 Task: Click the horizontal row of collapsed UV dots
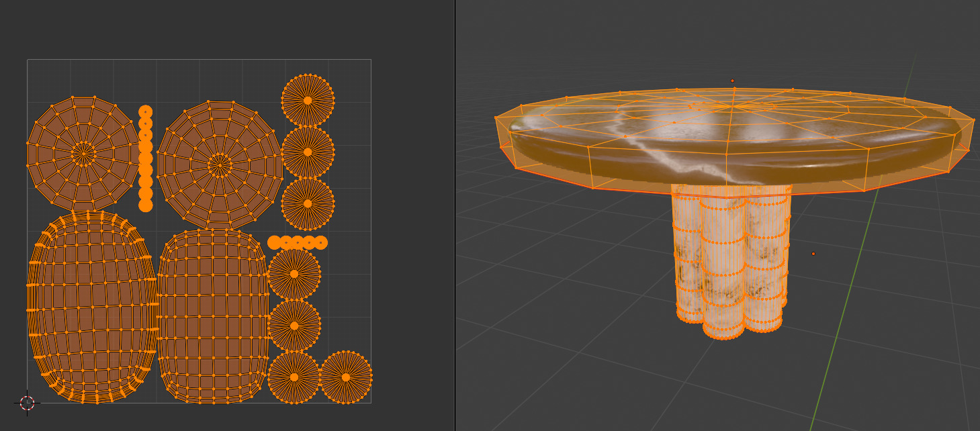[x=298, y=242]
